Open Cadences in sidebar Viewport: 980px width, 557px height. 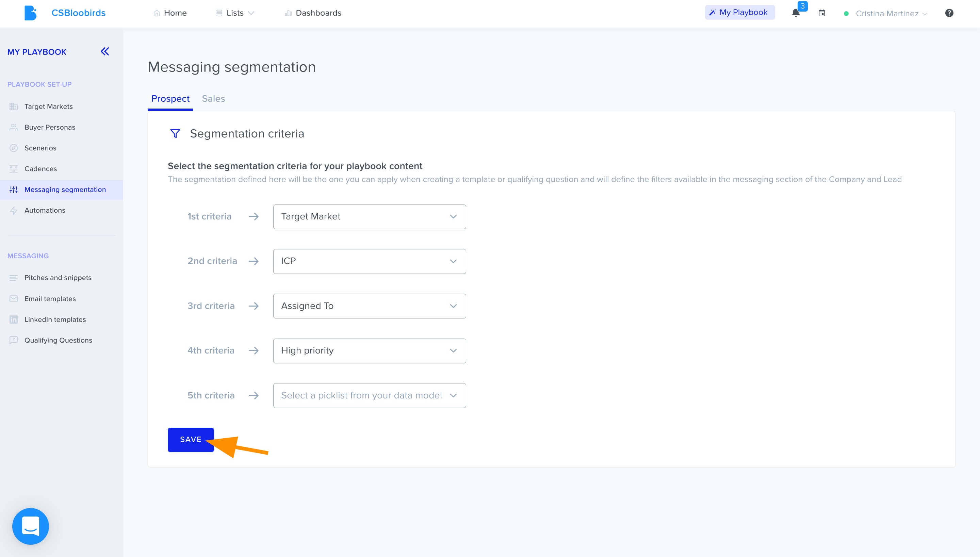(x=40, y=169)
